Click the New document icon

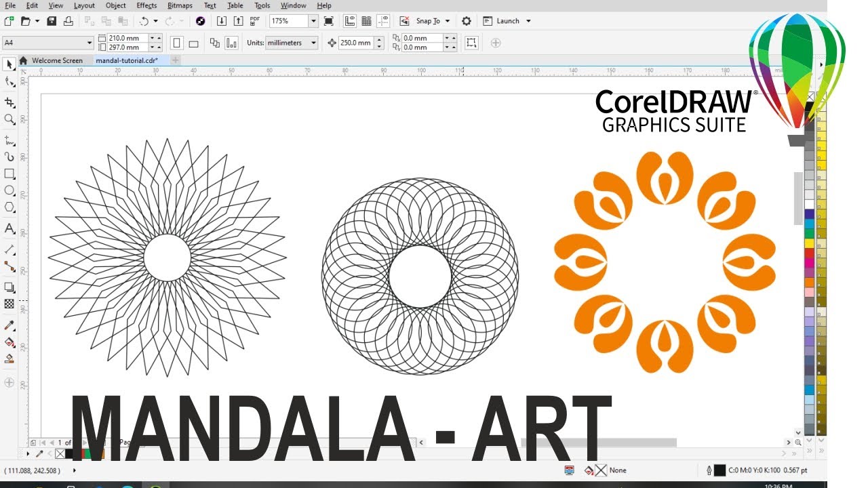pos(9,21)
